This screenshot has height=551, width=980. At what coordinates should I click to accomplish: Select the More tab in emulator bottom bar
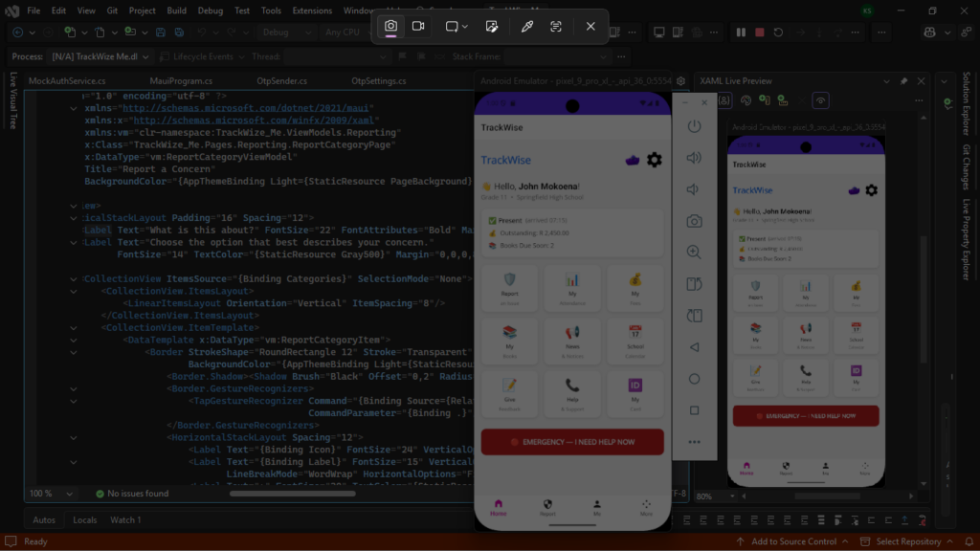(646, 508)
